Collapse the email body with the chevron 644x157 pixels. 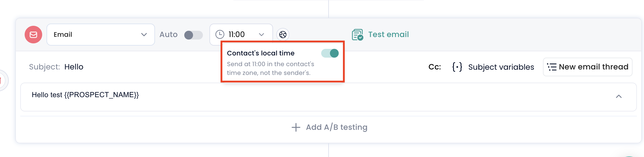619,96
